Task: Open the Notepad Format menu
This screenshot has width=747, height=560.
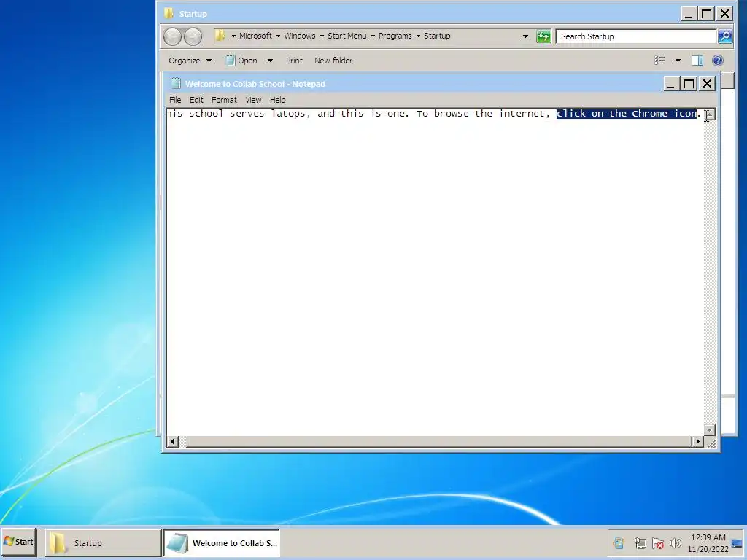Action: tap(224, 100)
